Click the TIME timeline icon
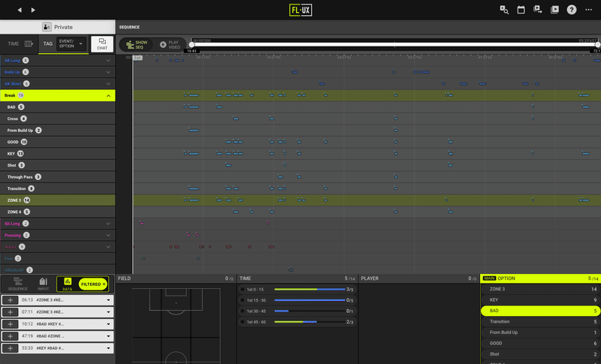This screenshot has width=601, height=364. (x=29, y=44)
